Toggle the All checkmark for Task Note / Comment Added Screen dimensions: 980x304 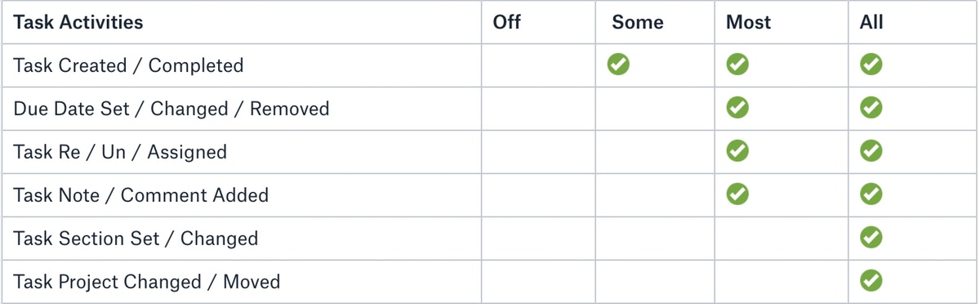(x=871, y=194)
